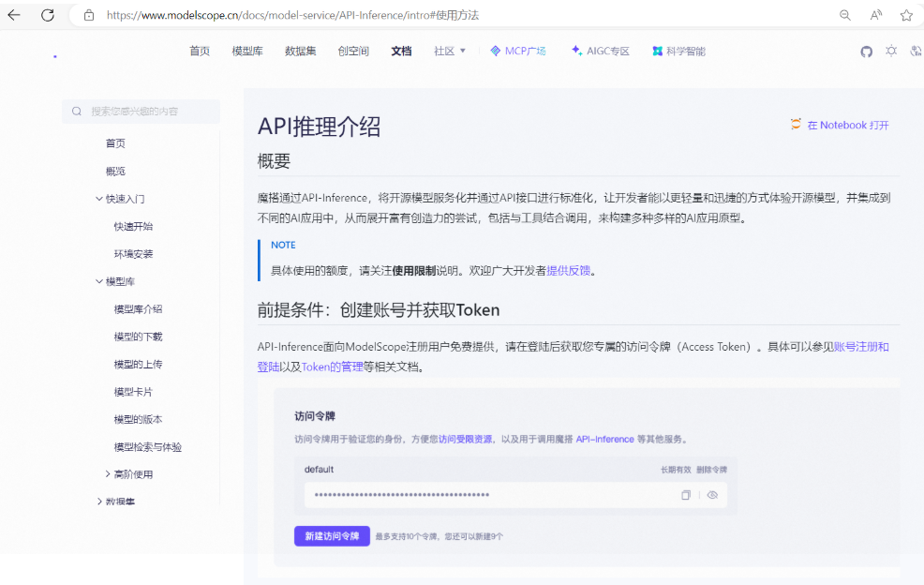Expand the 社区 dropdown menu
Viewport: 924px width, 585px height.
click(450, 51)
